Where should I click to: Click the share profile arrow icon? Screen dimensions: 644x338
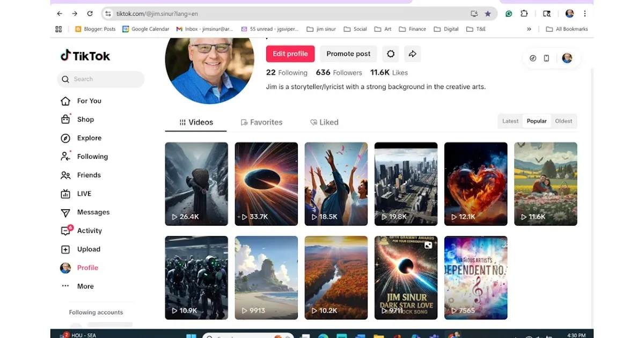coord(412,54)
